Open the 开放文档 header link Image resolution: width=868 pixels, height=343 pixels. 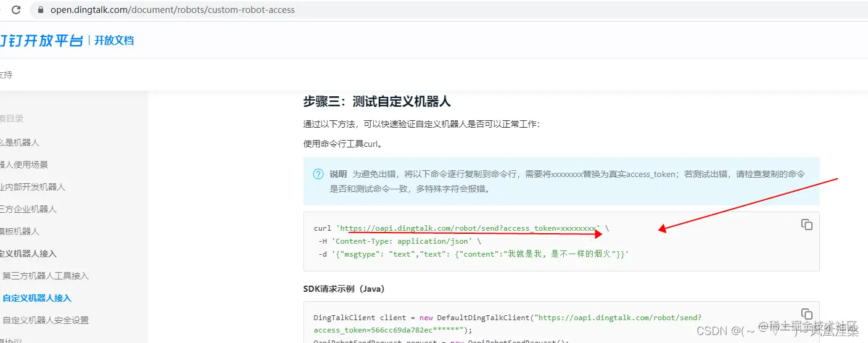pos(114,41)
